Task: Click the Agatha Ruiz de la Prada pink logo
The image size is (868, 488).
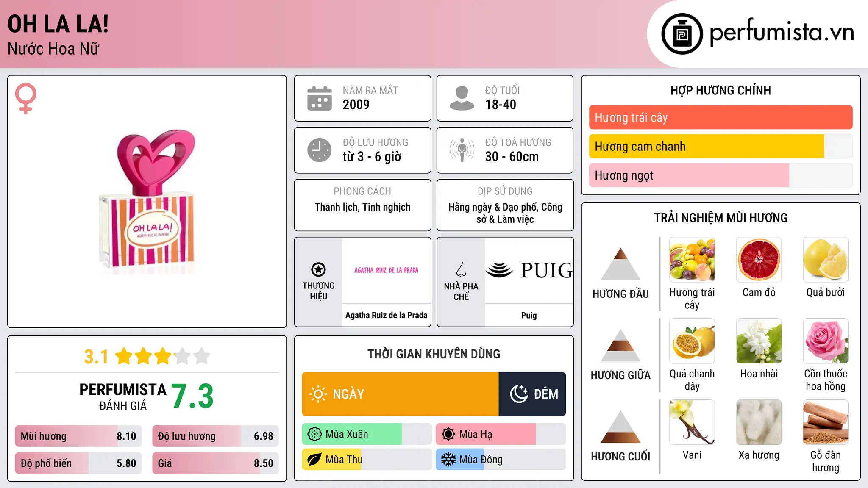Action: click(386, 270)
